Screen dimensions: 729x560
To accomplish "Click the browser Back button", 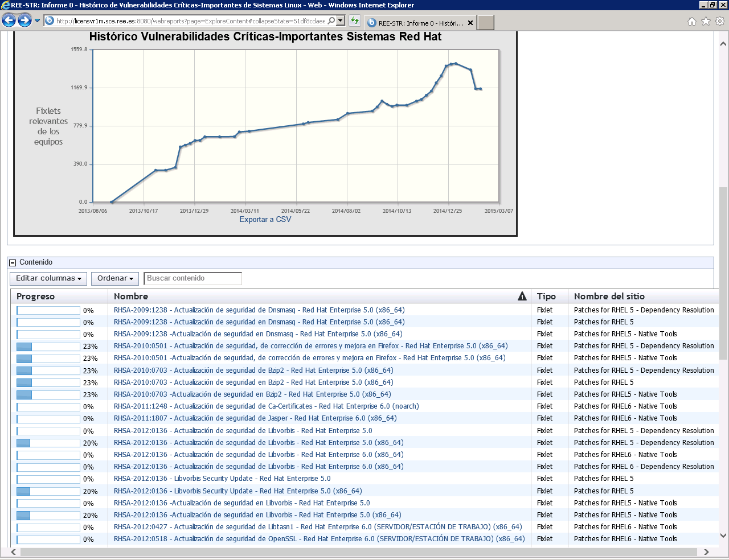I will point(9,21).
